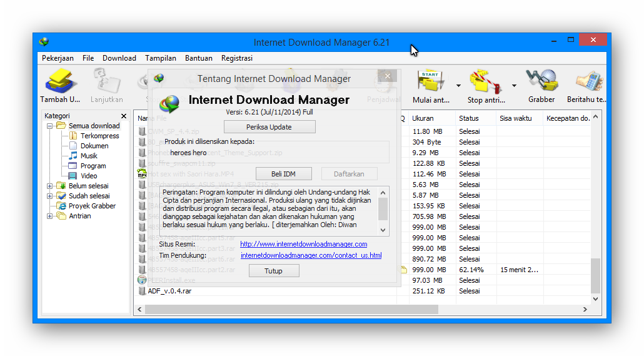644x356 pixels.
Task: Click the Status column header
Action: (476, 118)
